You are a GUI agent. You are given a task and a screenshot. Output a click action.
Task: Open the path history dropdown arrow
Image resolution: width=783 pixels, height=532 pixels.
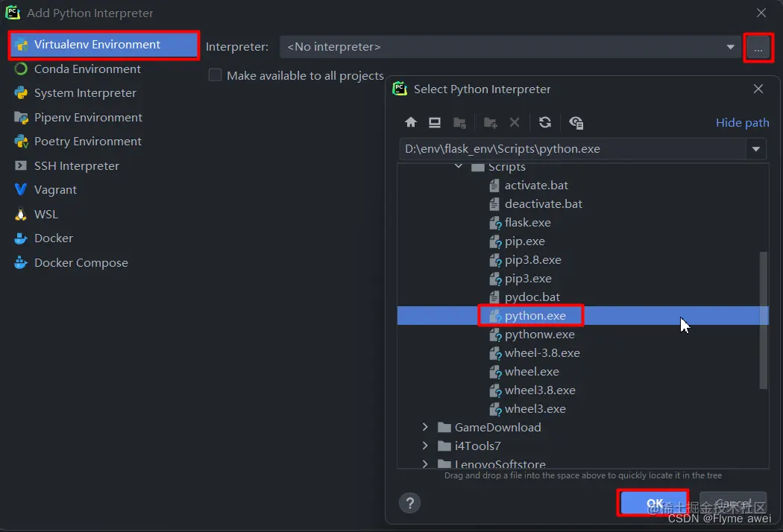point(756,149)
